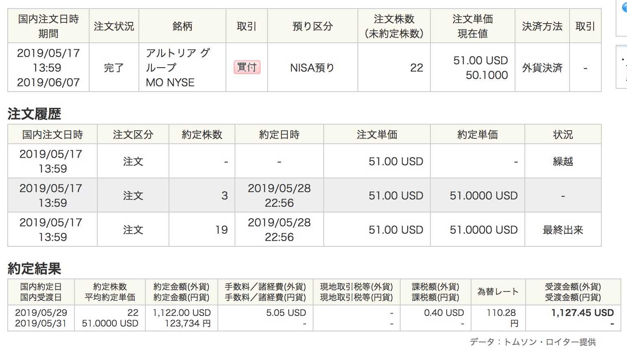
Task: Click the 5.05 USD commission value
Action: (286, 313)
